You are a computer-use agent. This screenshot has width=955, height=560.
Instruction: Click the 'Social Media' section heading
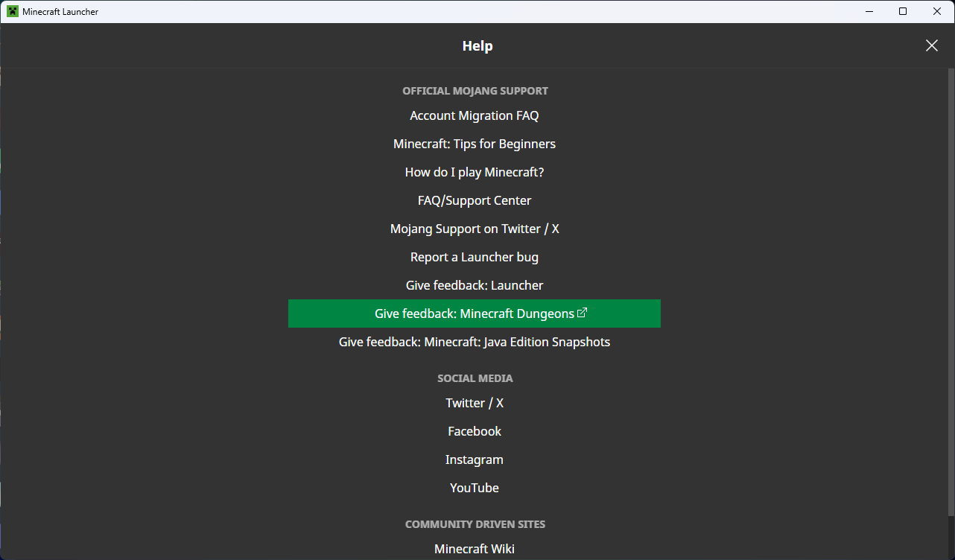pyautogui.click(x=475, y=378)
